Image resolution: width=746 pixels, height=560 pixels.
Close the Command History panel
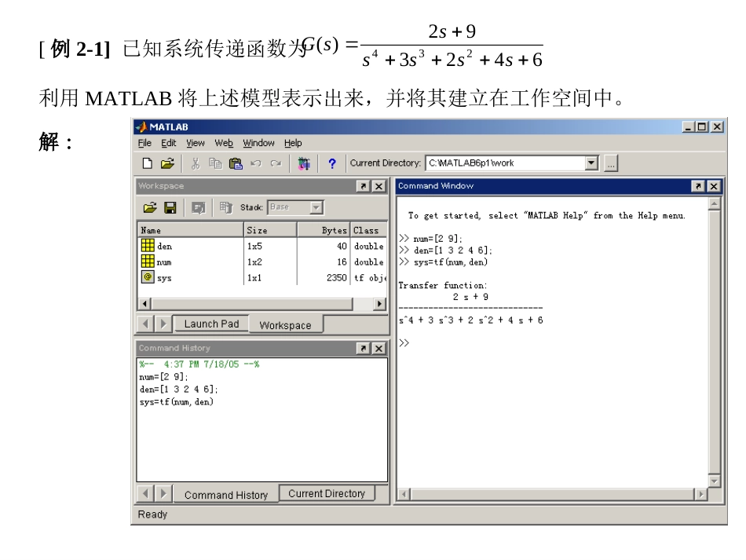click(x=378, y=348)
